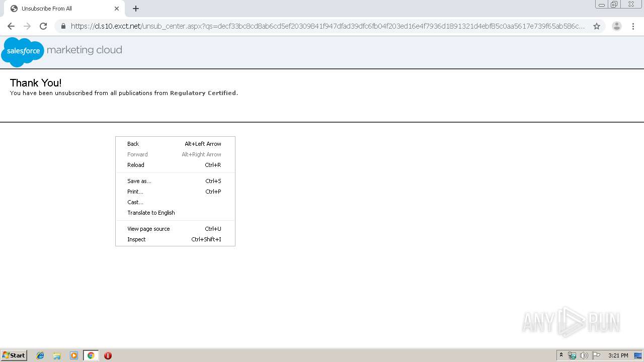Launch Internet Explorer from the taskbar
The image size is (644, 362).
coord(40,355)
